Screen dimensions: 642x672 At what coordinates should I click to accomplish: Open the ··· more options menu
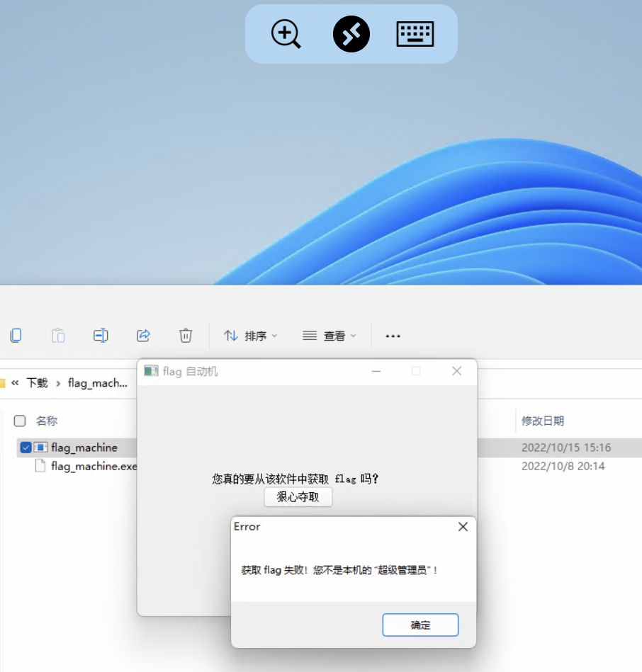coord(393,336)
